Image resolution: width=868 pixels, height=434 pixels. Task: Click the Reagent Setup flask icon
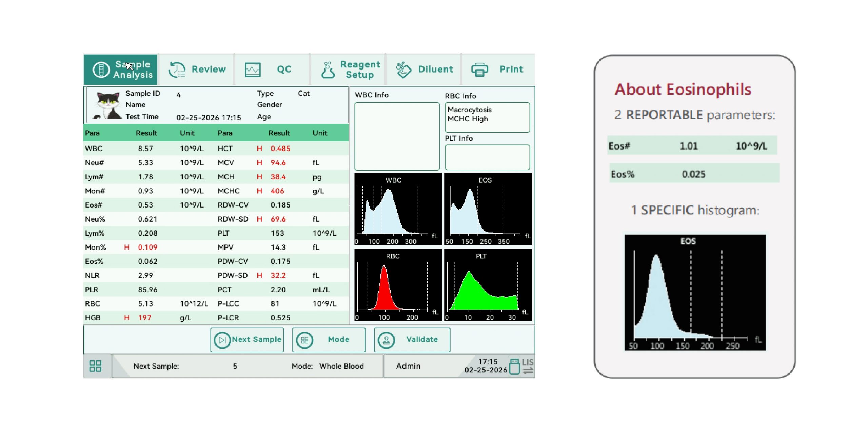[x=328, y=70]
